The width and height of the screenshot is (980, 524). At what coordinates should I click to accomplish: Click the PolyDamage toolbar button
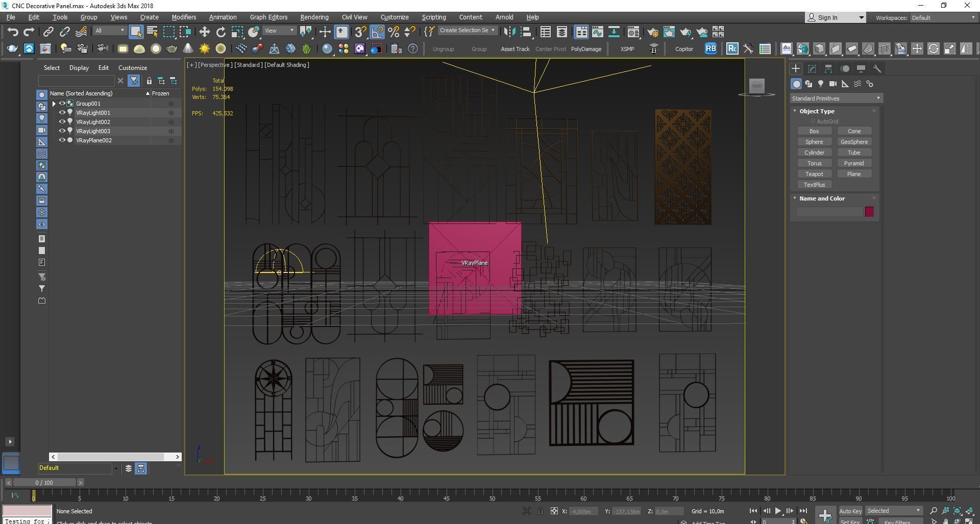click(586, 49)
